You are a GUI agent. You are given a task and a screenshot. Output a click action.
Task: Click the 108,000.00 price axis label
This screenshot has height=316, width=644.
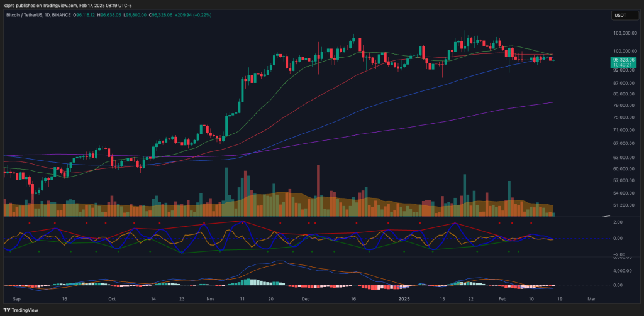coord(623,33)
